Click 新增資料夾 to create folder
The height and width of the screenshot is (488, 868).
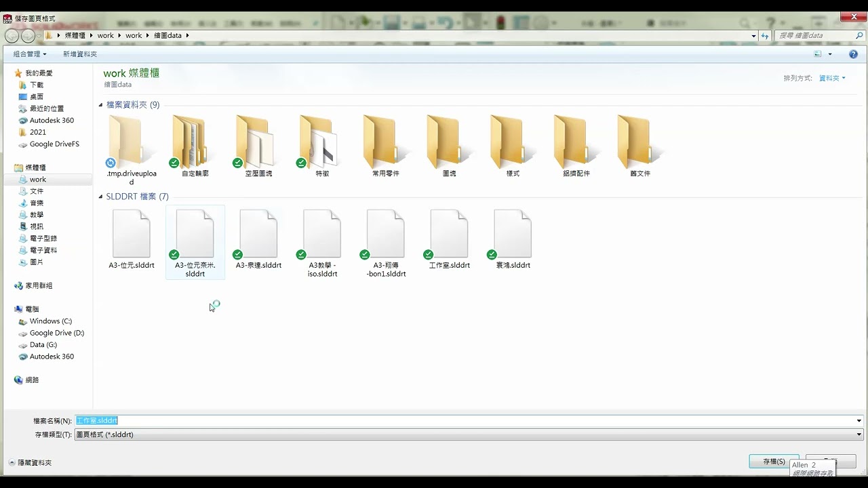point(80,54)
